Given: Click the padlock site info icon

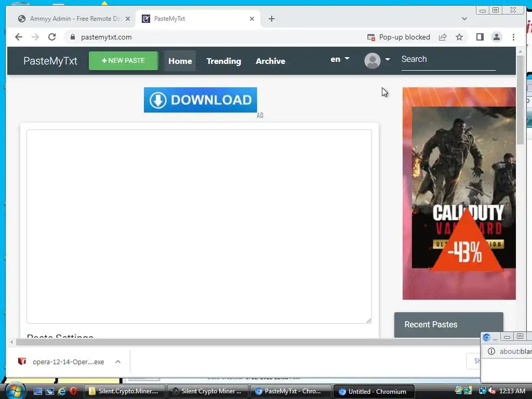Looking at the screenshot, I should [x=72, y=37].
